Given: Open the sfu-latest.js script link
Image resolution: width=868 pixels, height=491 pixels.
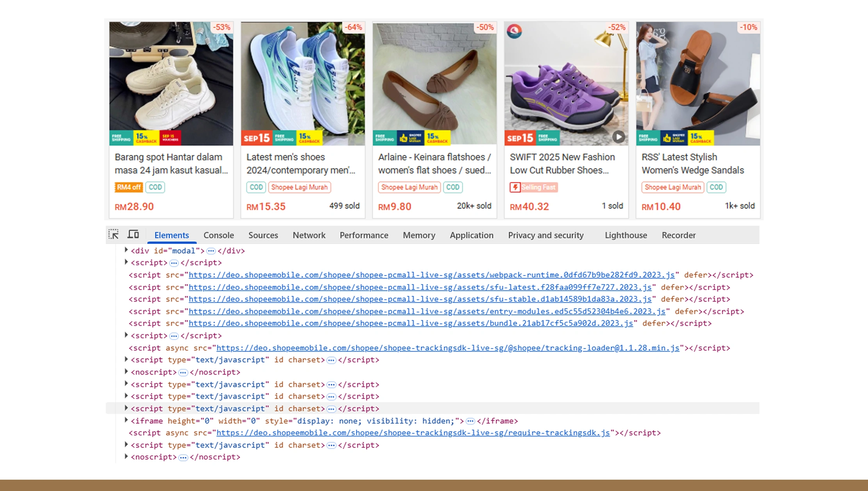Looking at the screenshot, I should (x=420, y=287).
